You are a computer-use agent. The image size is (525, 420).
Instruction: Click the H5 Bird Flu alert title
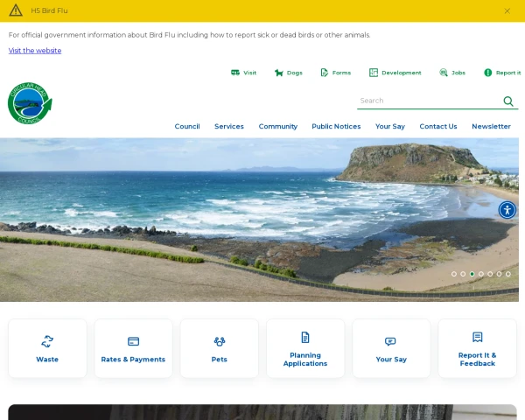[x=49, y=10]
